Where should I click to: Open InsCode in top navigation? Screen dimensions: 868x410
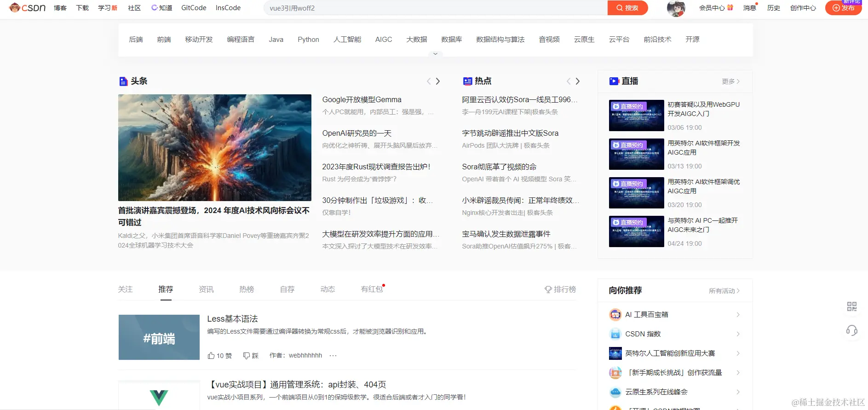[228, 8]
